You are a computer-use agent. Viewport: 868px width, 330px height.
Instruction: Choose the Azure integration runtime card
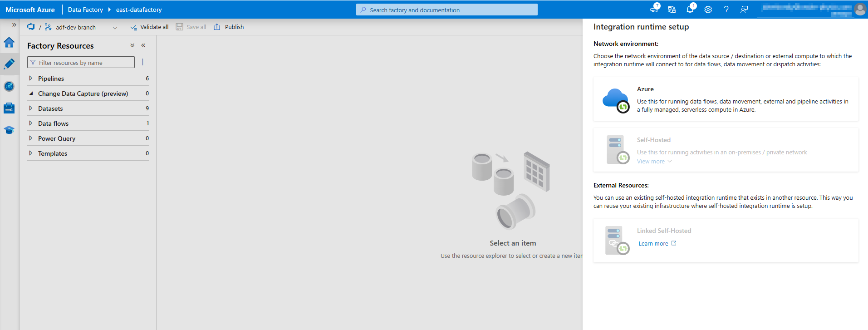point(726,99)
